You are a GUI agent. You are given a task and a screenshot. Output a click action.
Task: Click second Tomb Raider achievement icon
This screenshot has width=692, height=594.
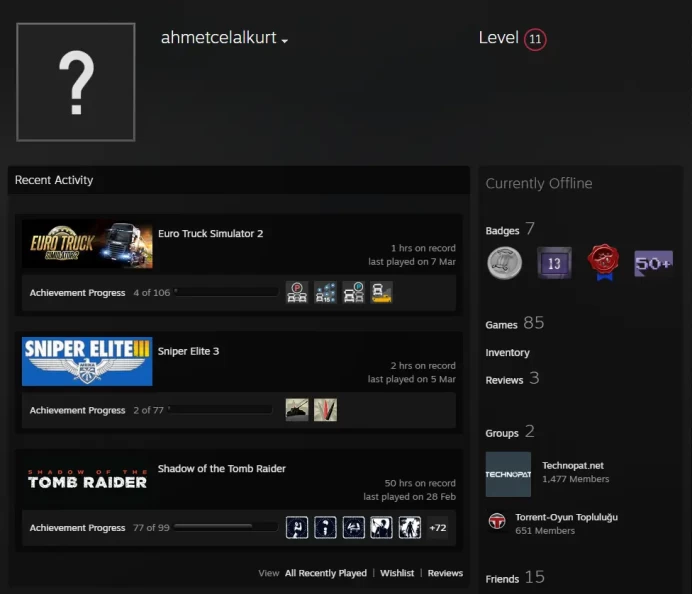[x=325, y=527]
